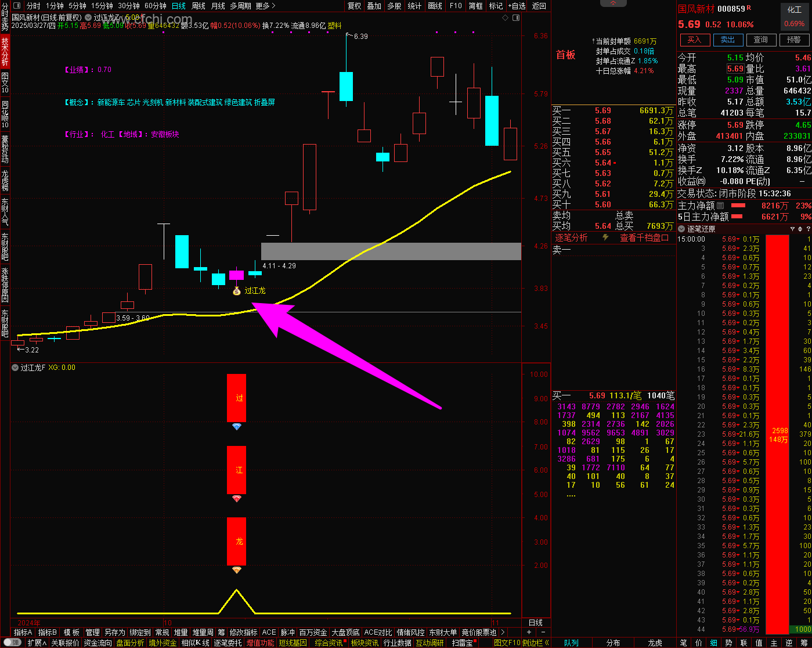812x648 pixels.
Task: Select the 分时 timeframe tab
Action: (x=34, y=6)
